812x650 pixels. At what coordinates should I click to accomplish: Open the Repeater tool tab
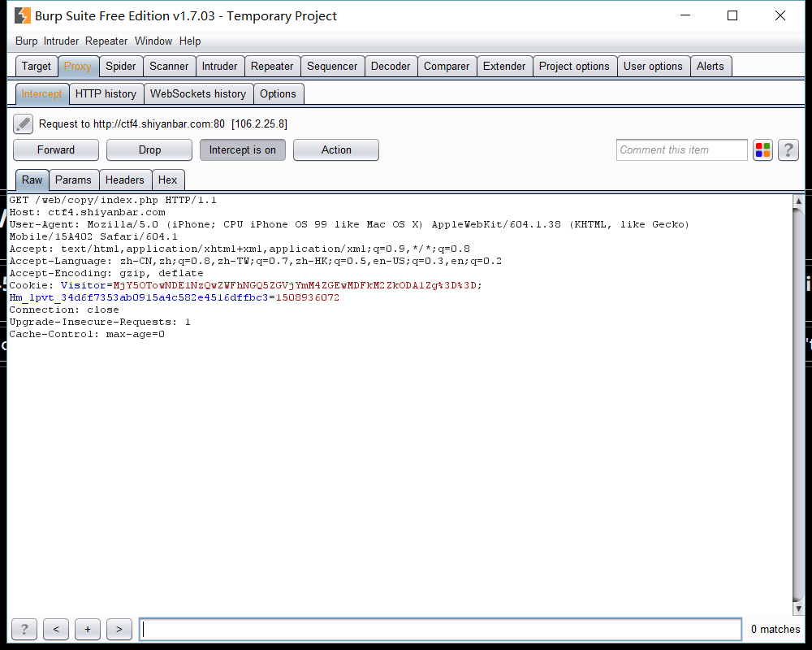point(272,67)
